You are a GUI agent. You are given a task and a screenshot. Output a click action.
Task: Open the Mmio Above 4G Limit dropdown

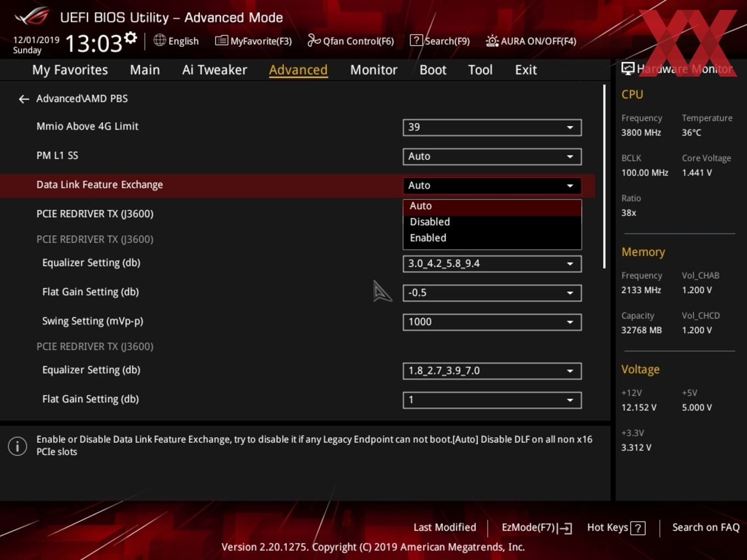click(x=492, y=127)
